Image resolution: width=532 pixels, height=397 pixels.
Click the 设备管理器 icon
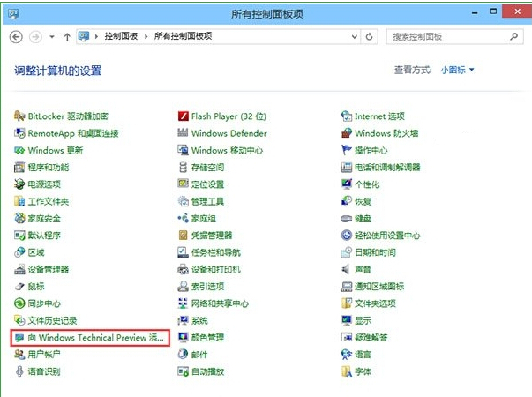coord(19,269)
